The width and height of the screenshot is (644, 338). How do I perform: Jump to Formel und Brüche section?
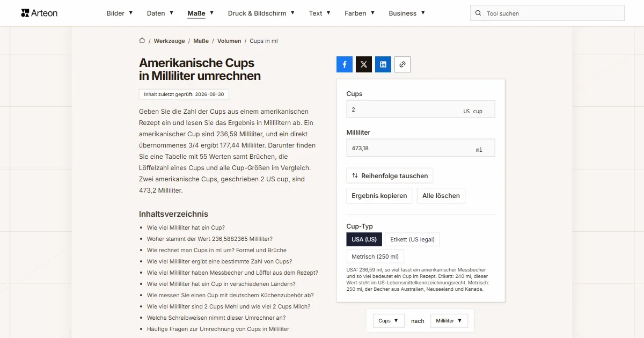[217, 250]
